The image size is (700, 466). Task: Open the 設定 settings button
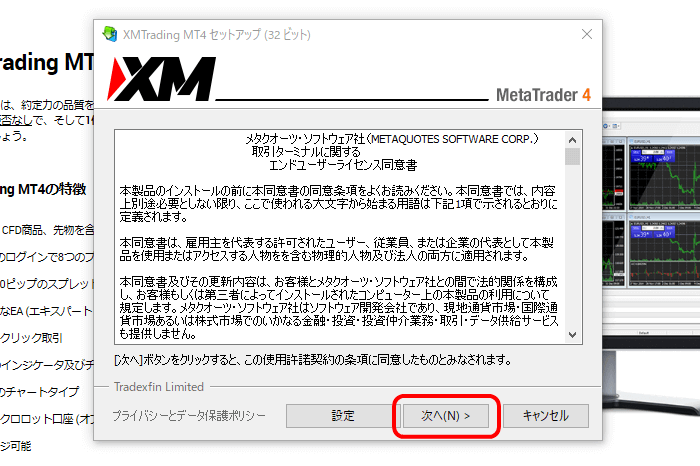(x=342, y=416)
